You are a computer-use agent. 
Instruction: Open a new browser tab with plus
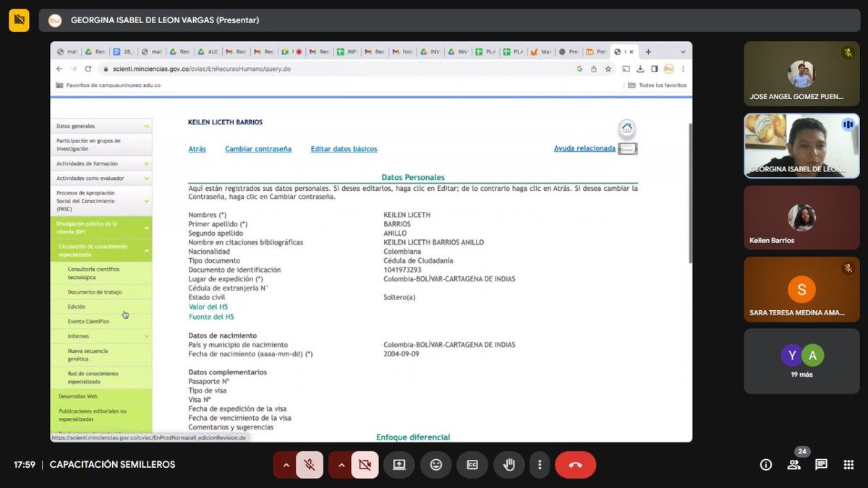pyautogui.click(x=648, y=51)
